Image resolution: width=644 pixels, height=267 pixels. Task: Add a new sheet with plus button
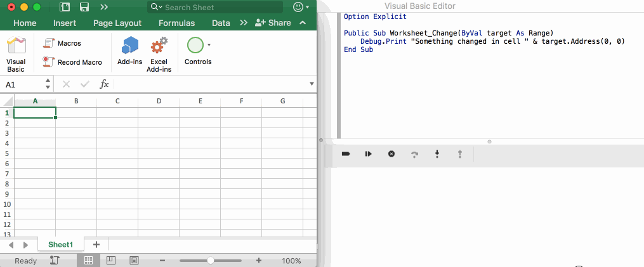coord(96,245)
